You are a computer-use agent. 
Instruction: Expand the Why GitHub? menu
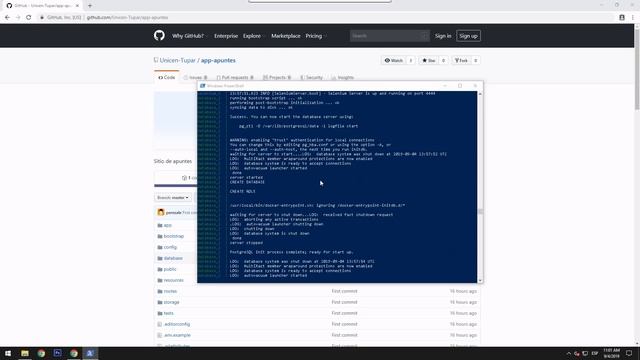[x=190, y=36]
